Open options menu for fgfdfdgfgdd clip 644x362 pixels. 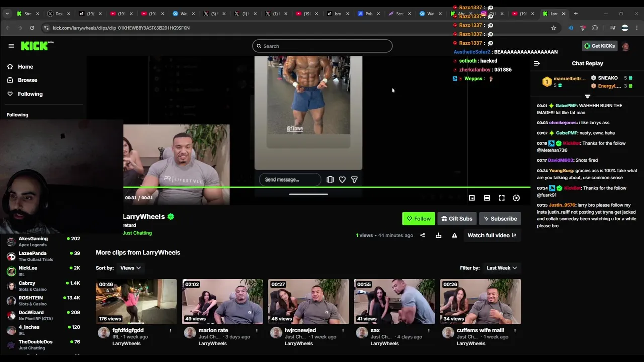tap(170, 331)
